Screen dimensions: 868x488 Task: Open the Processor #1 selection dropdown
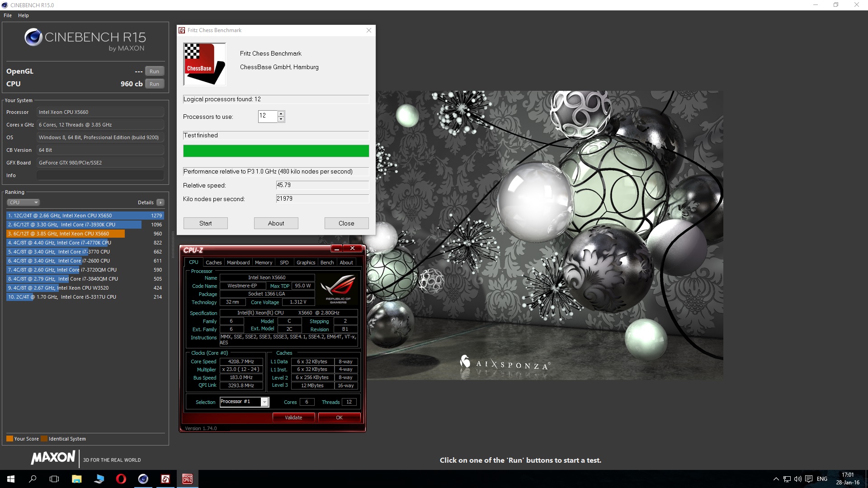click(264, 402)
